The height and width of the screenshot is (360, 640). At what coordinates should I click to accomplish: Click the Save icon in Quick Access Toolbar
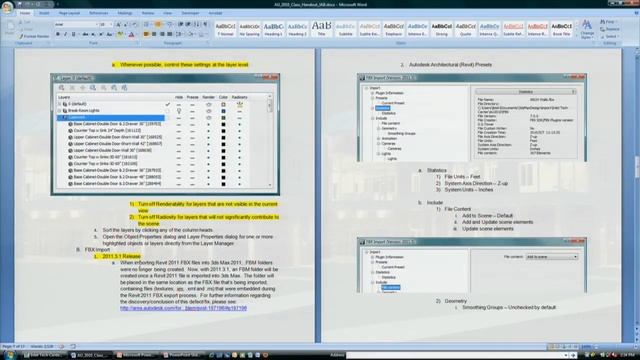(x=19, y=4)
